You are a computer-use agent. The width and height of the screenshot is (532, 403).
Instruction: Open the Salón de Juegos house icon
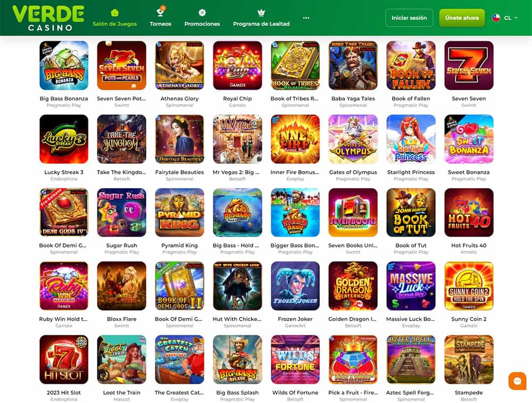point(115,13)
